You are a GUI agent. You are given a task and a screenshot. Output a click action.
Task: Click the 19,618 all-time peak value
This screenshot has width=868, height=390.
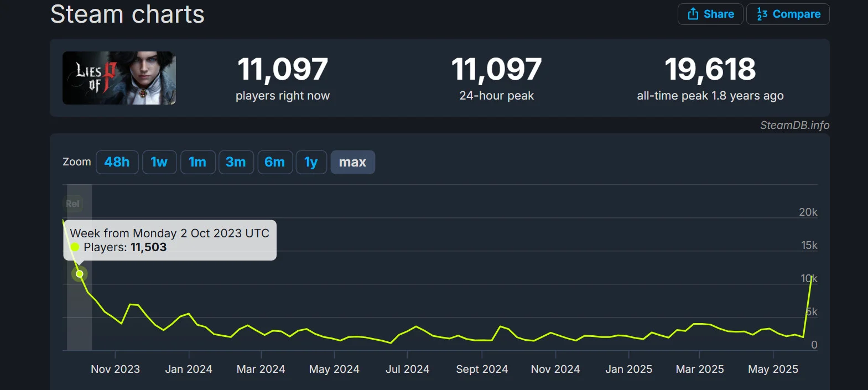click(x=710, y=69)
